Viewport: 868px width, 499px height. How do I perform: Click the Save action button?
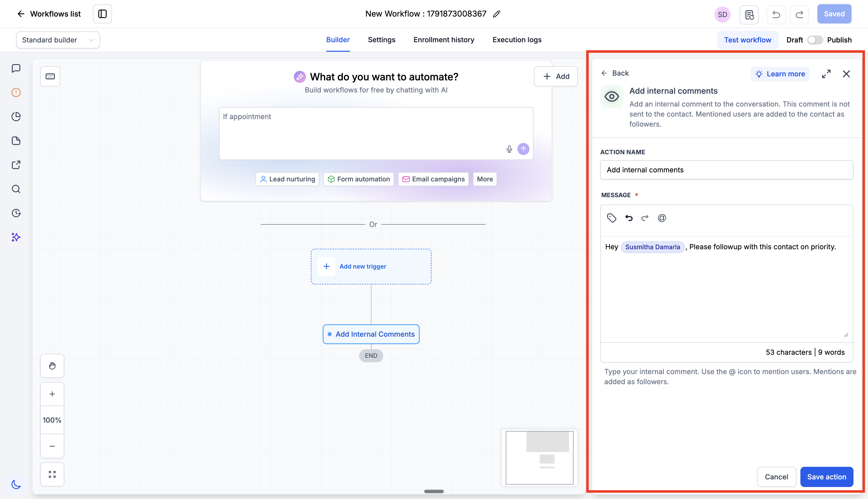(827, 477)
